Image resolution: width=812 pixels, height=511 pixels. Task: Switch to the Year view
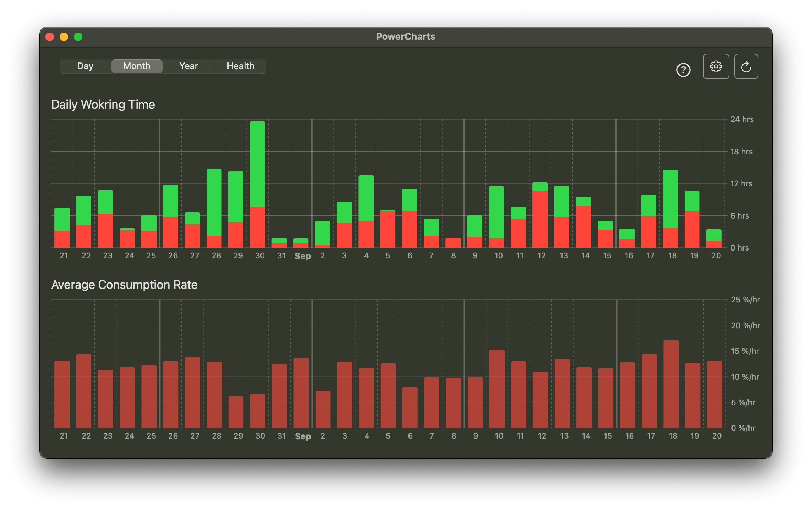(188, 66)
